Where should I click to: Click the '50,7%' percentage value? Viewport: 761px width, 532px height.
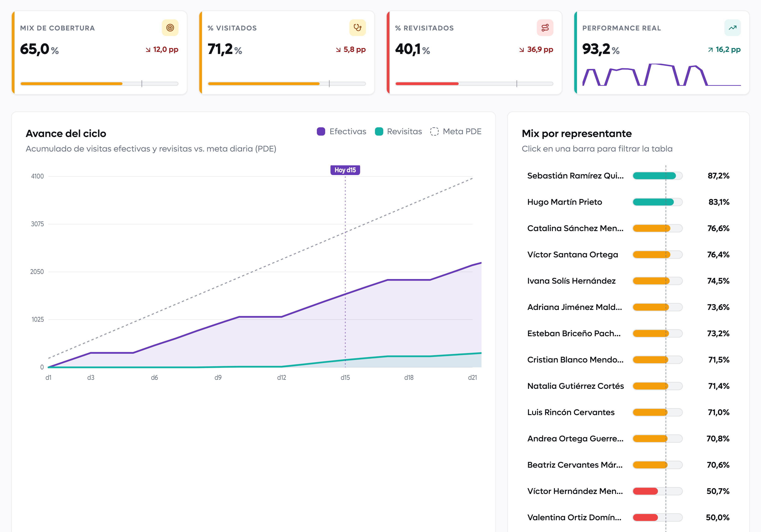pyautogui.click(x=718, y=491)
